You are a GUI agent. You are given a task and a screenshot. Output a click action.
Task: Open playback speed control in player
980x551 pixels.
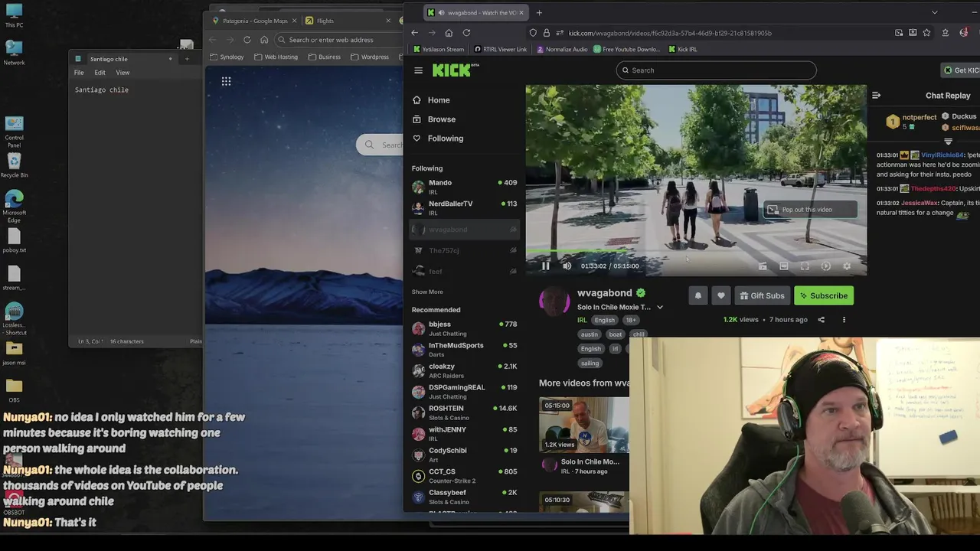pyautogui.click(x=825, y=266)
